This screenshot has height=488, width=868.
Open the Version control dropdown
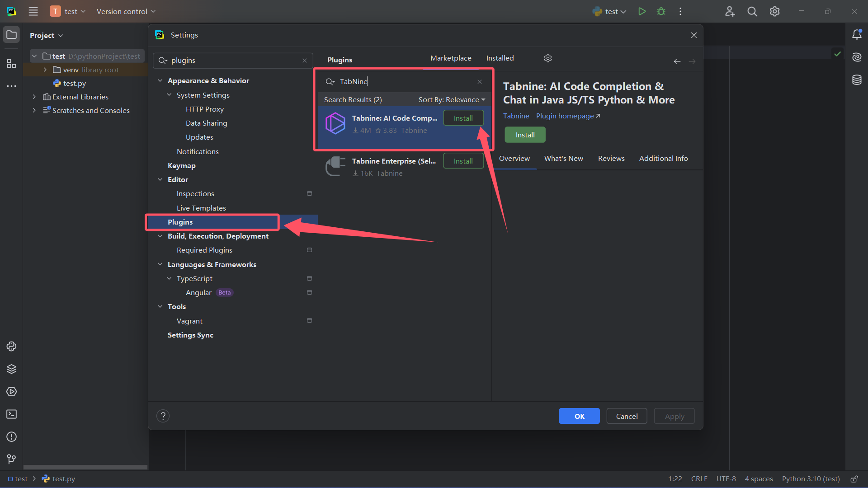point(126,11)
